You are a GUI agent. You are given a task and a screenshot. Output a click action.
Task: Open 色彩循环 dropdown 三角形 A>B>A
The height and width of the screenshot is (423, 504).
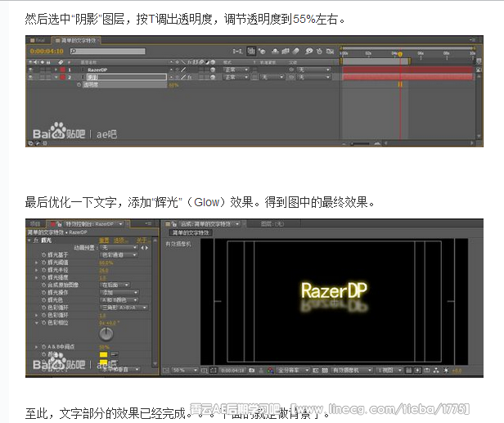[124, 308]
